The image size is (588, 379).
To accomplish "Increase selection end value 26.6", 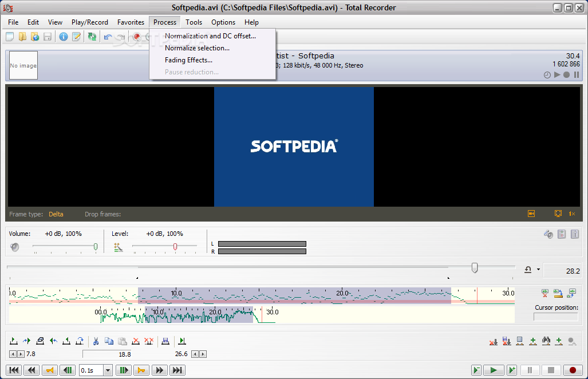I will (203, 354).
